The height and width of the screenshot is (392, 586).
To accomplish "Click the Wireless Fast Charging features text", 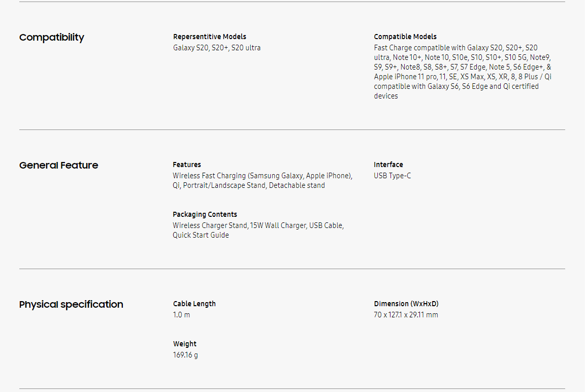I will [262, 181].
